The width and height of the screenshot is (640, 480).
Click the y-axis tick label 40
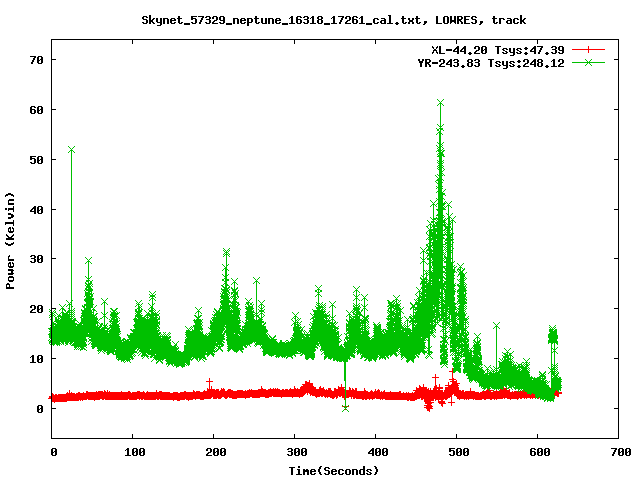(36, 209)
